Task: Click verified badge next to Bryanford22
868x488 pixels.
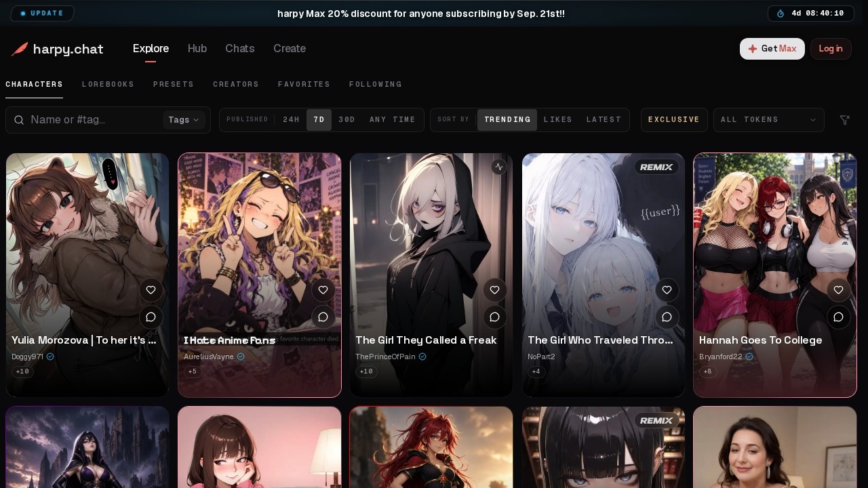Action: [749, 357]
